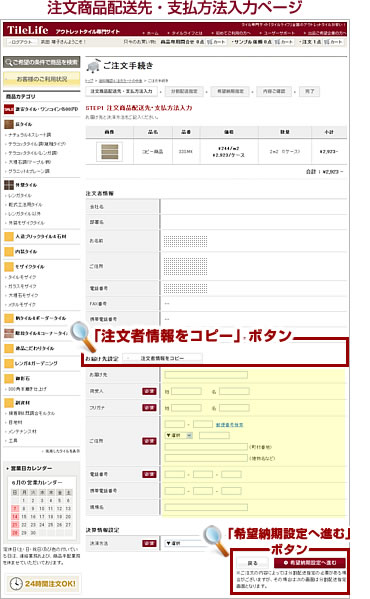
Task: Go to ホーム in the top navigation
Action: tap(152, 33)
